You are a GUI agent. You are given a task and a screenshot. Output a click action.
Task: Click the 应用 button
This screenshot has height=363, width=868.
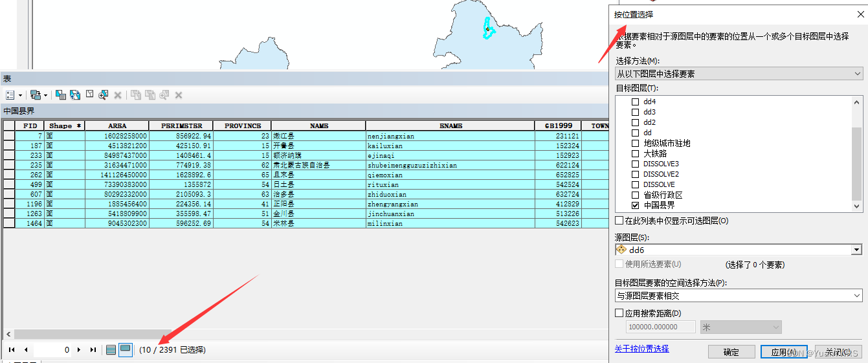click(x=784, y=352)
